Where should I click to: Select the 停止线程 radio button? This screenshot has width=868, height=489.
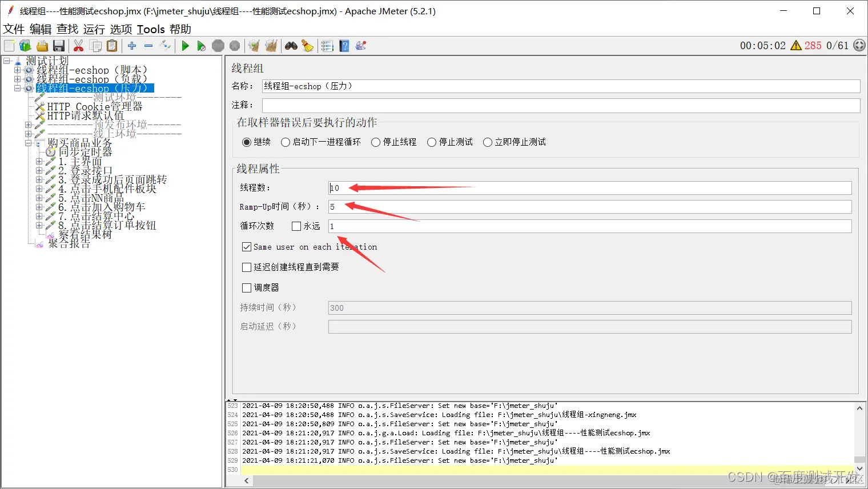tap(376, 142)
